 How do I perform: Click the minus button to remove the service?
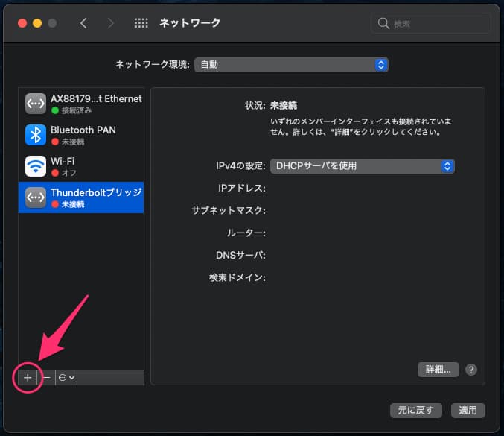coord(46,378)
